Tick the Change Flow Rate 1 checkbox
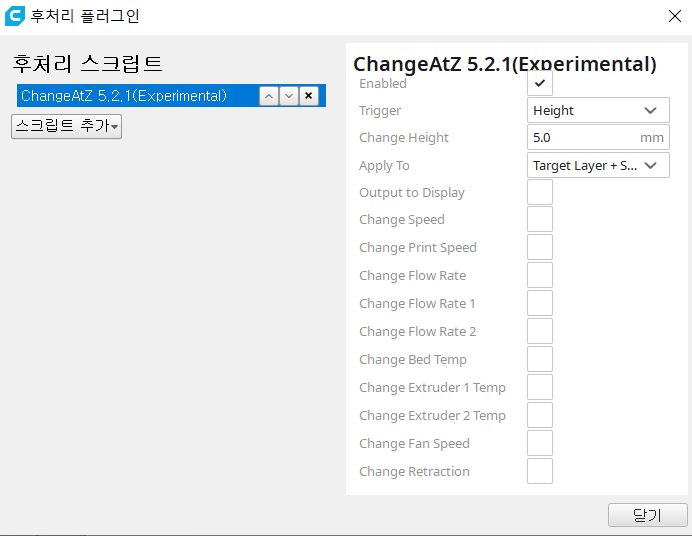Viewport: 692px width, 536px height. pyautogui.click(x=540, y=303)
